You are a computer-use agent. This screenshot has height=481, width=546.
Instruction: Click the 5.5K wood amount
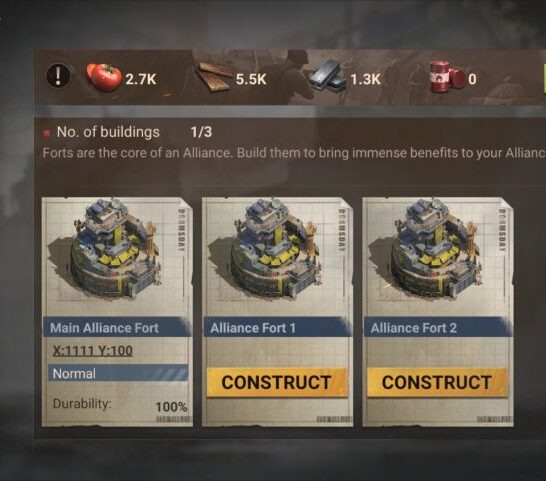coord(251,79)
